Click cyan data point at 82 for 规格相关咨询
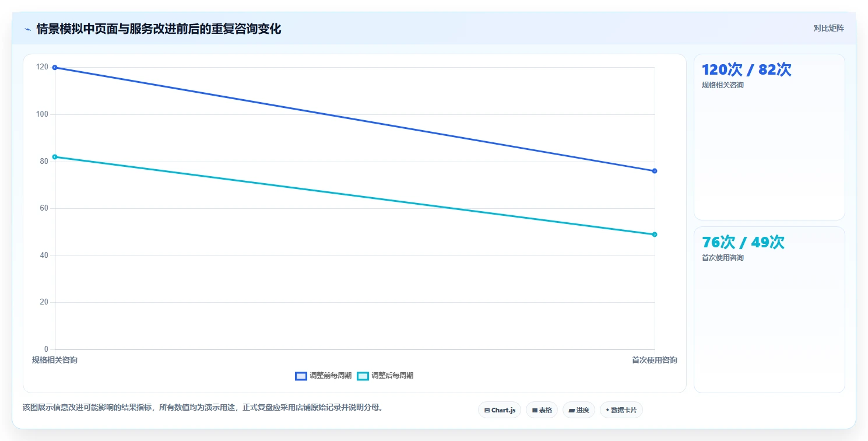The width and height of the screenshot is (868, 441). 55,157
